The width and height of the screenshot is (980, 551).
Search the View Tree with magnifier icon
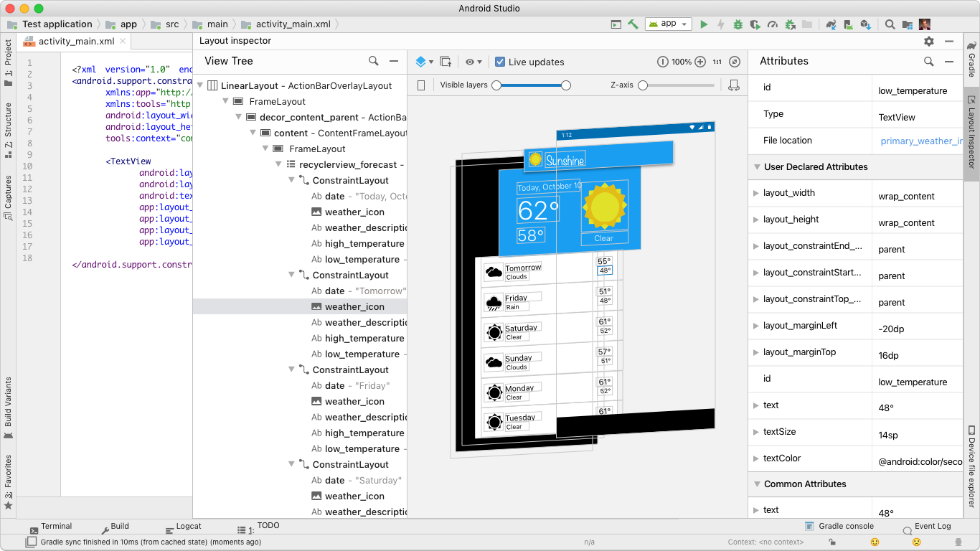[374, 62]
